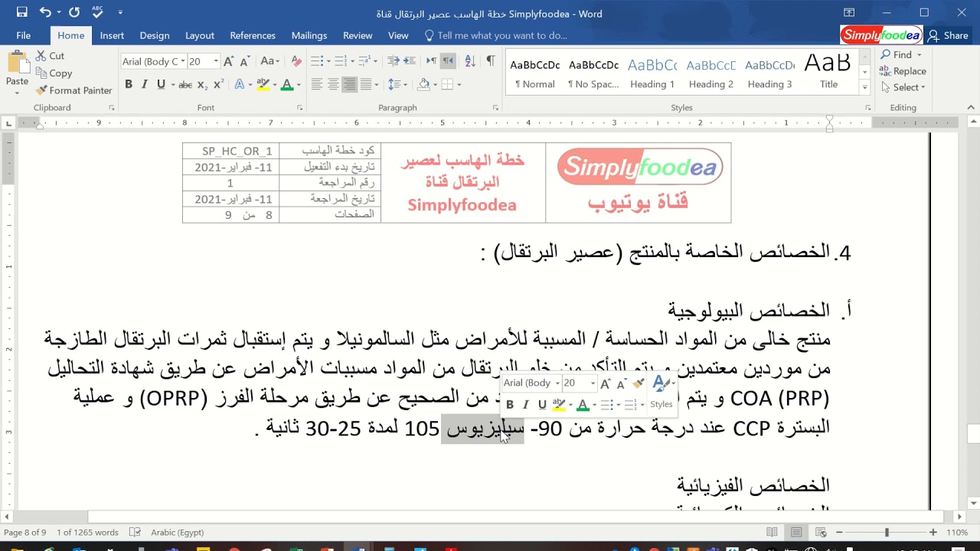
Task: Open the ribbon font size dropdown
Action: pos(216,61)
